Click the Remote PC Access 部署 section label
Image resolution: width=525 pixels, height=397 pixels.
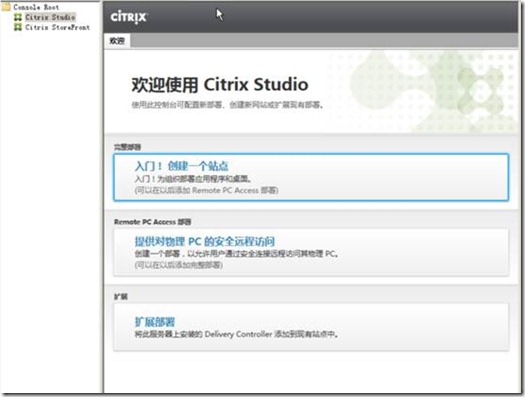tap(152, 222)
